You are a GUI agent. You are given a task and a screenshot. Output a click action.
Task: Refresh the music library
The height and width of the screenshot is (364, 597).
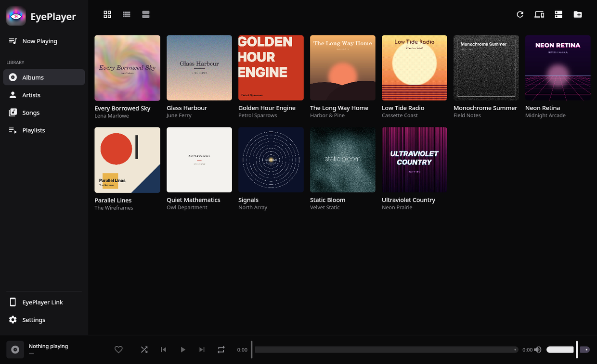pyautogui.click(x=520, y=14)
